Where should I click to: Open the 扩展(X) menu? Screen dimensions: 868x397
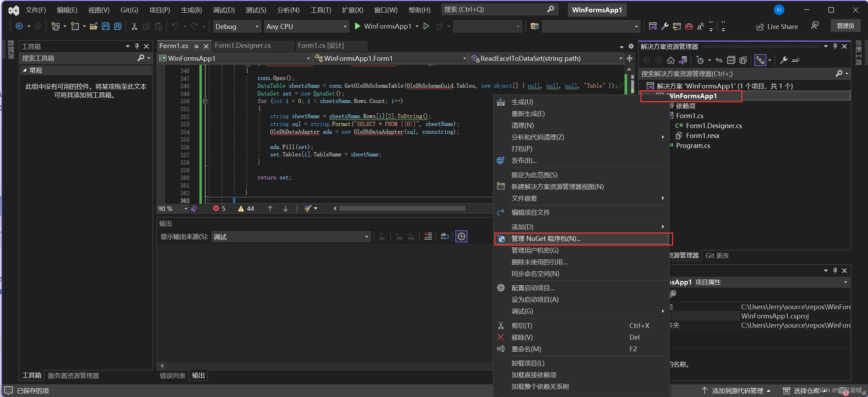tap(352, 10)
